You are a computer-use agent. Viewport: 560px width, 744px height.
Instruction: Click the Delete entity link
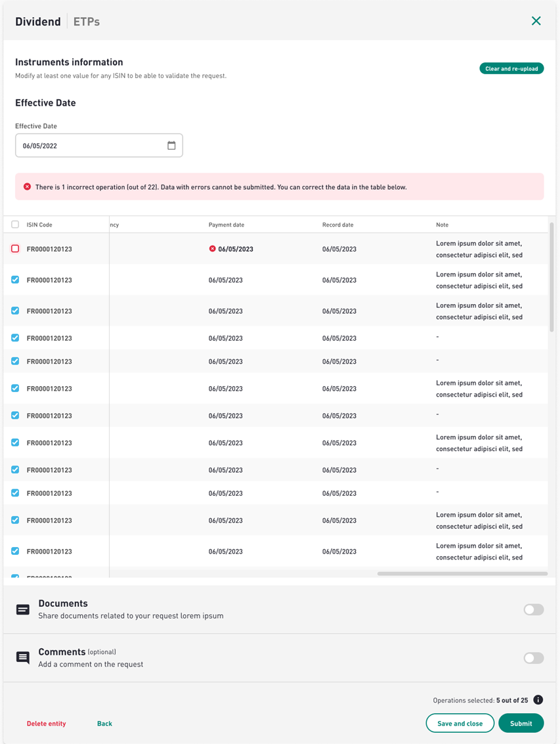pos(46,724)
